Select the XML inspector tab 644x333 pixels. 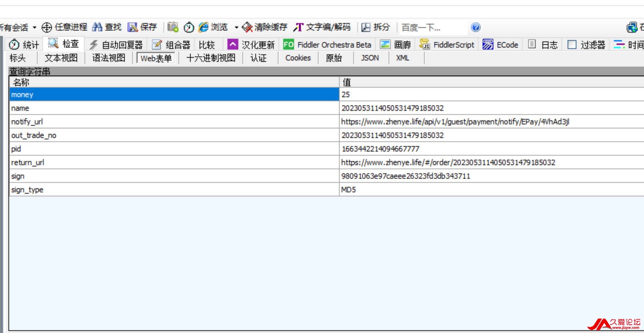pos(402,58)
